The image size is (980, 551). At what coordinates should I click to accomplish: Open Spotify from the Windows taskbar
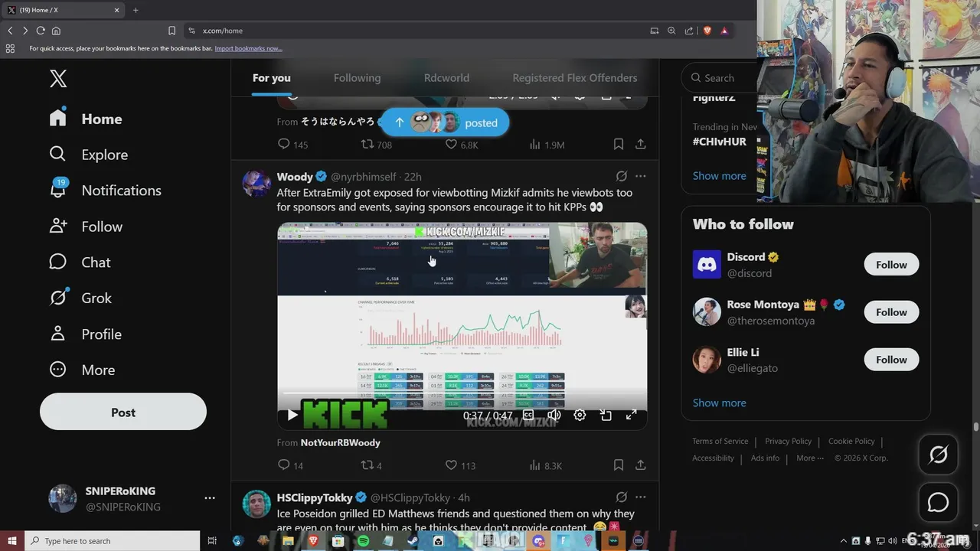[x=363, y=541]
